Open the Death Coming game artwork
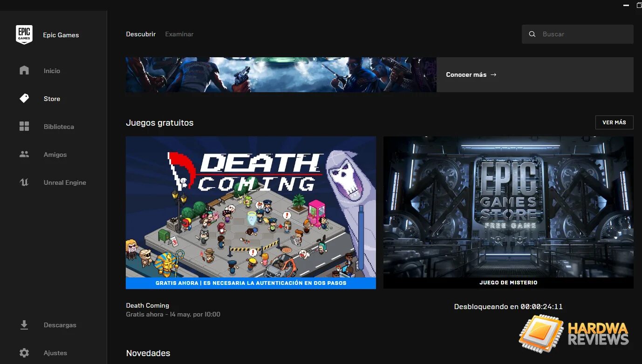 click(x=251, y=207)
